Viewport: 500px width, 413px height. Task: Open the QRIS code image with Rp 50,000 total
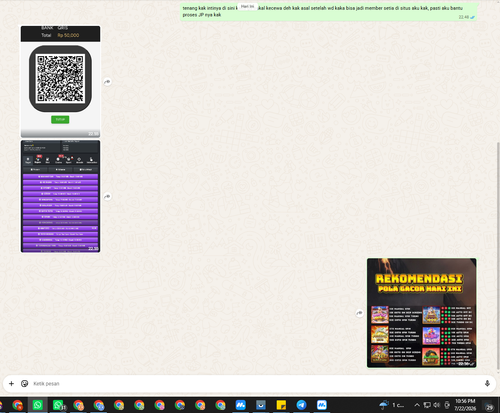pyautogui.click(x=60, y=82)
